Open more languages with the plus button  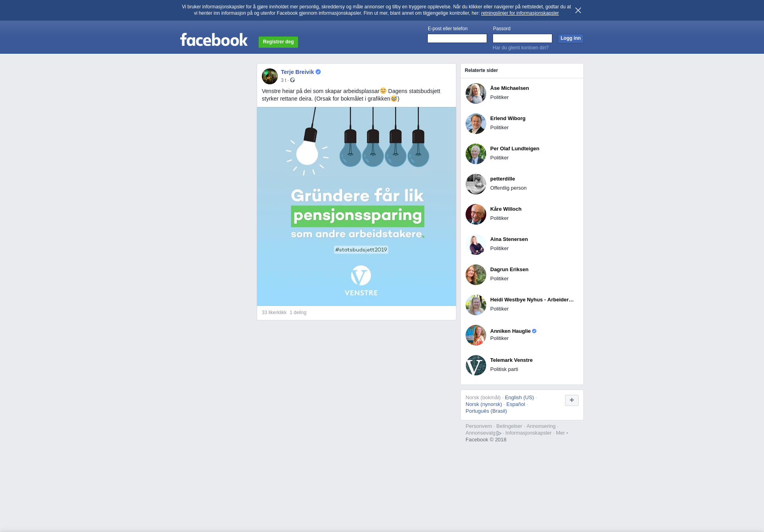571,400
